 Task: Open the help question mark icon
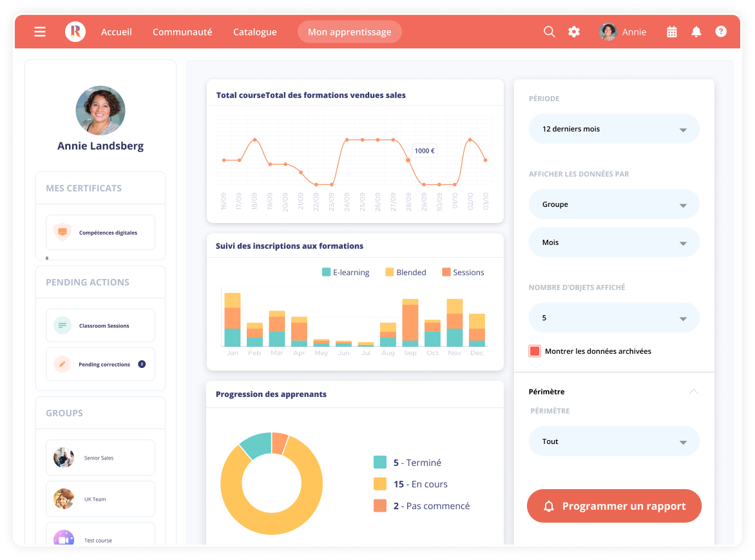point(721,32)
